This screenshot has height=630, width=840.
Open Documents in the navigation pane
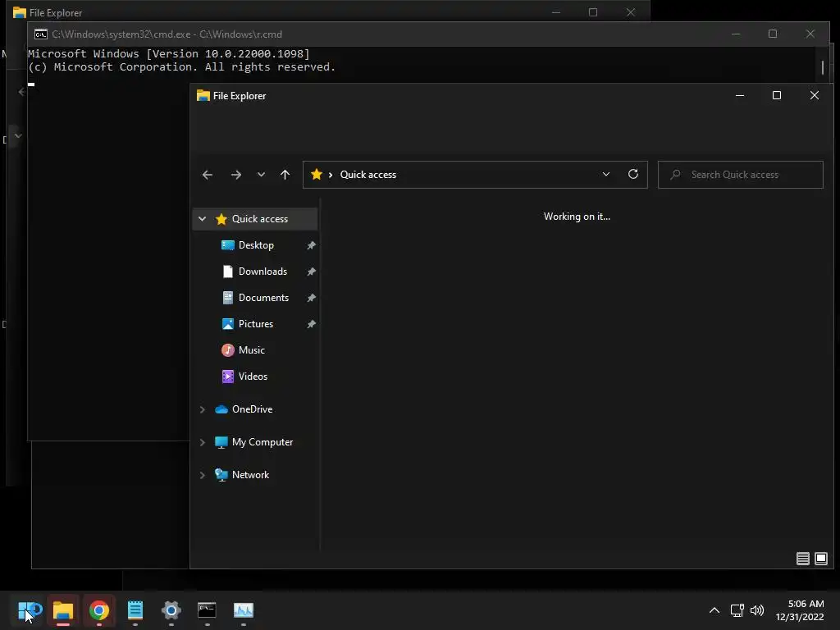(x=263, y=297)
